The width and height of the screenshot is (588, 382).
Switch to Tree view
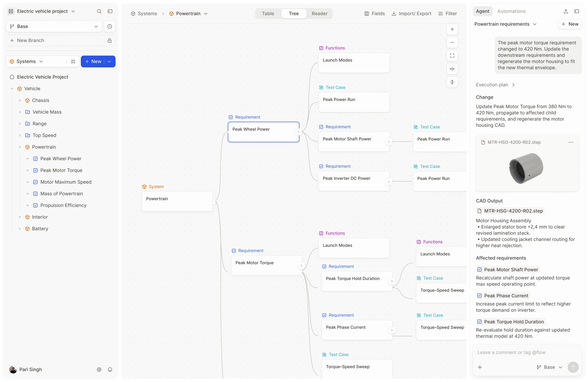coord(293,14)
